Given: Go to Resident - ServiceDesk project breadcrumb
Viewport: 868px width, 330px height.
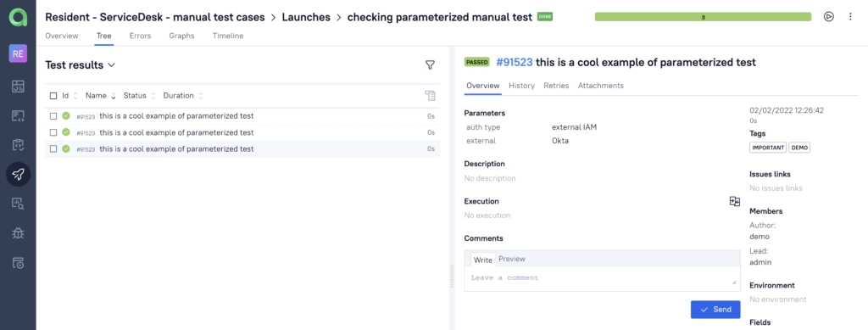Looking at the screenshot, I should (155, 17).
